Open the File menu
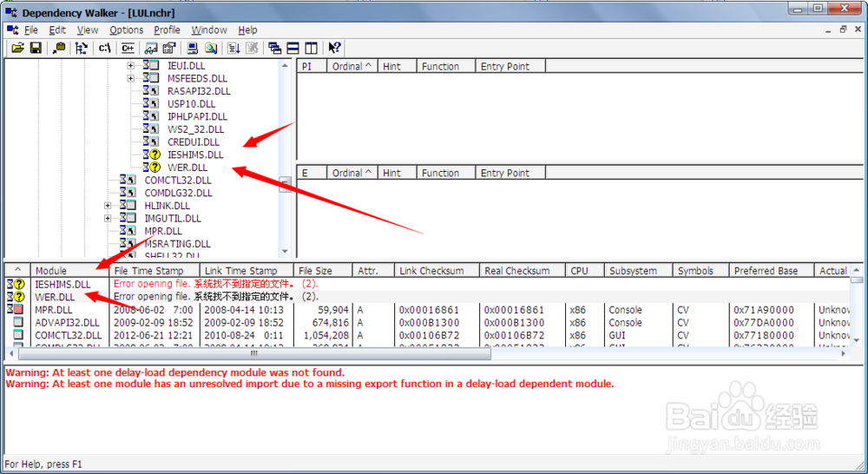This screenshot has height=474, width=868. click(31, 30)
